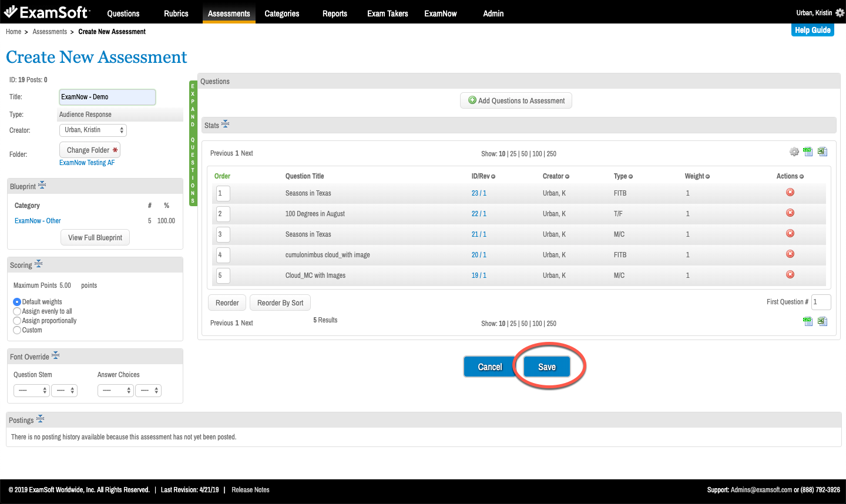Click order field for question 3

(x=223, y=234)
